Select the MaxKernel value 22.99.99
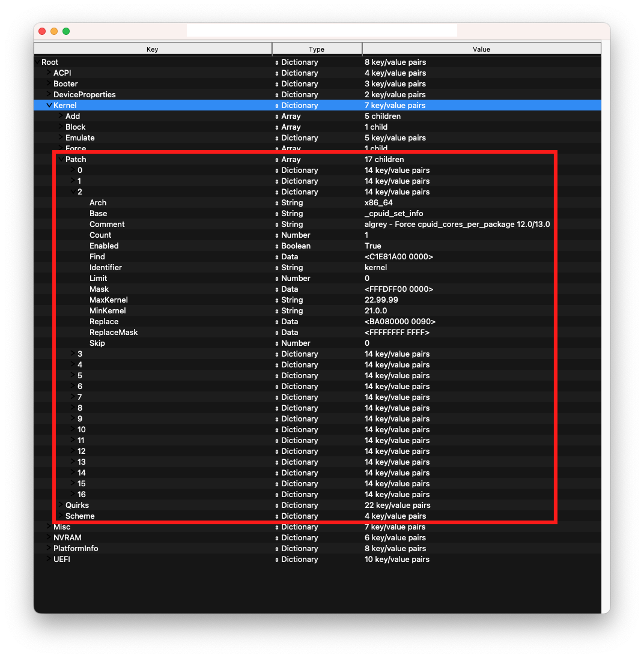The image size is (644, 658). click(381, 300)
